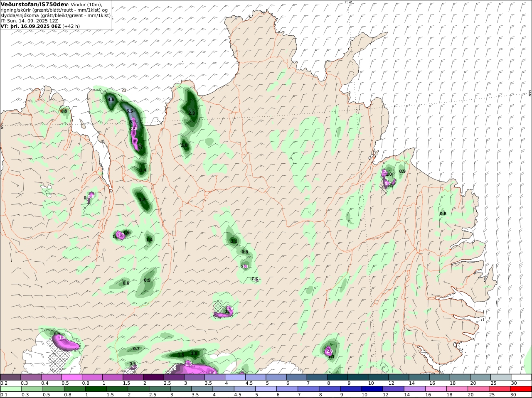The width and height of the screenshot is (532, 398).
Task: Click the 4.6 precipitation value on the map
Action: (x=111, y=100)
